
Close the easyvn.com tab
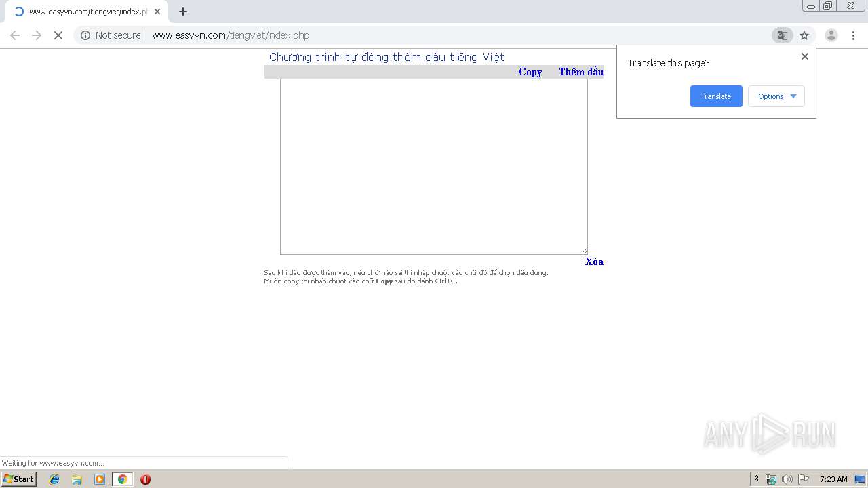coord(157,12)
